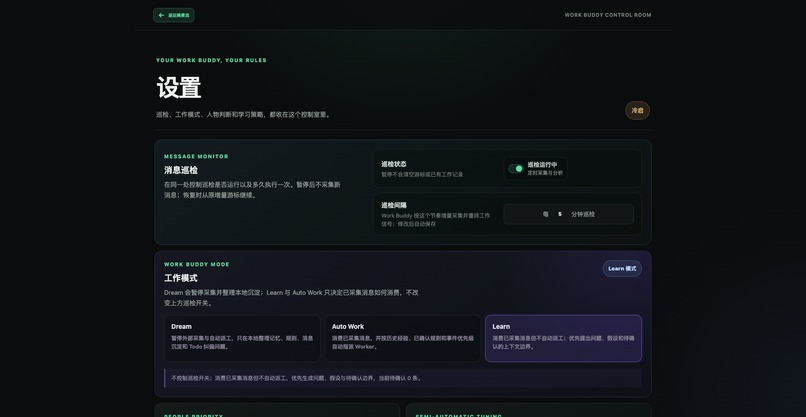
Task: Click the 冷启 pill button
Action: [x=637, y=111]
